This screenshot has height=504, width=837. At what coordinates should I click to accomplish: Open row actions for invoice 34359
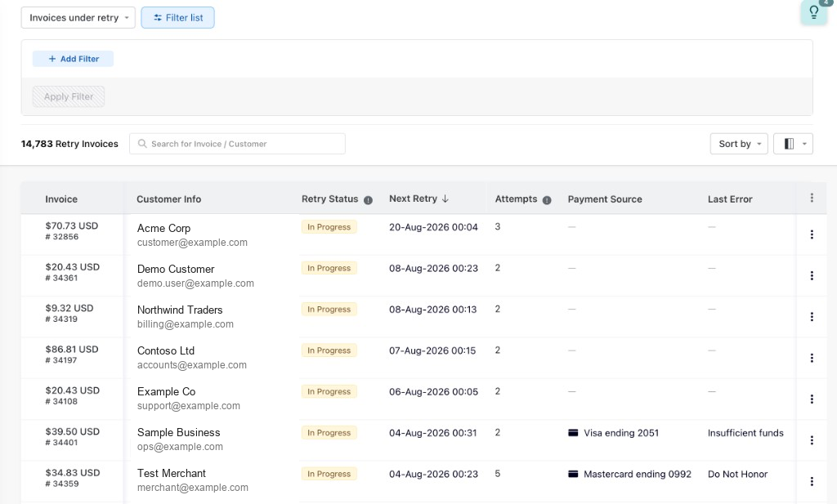812,481
